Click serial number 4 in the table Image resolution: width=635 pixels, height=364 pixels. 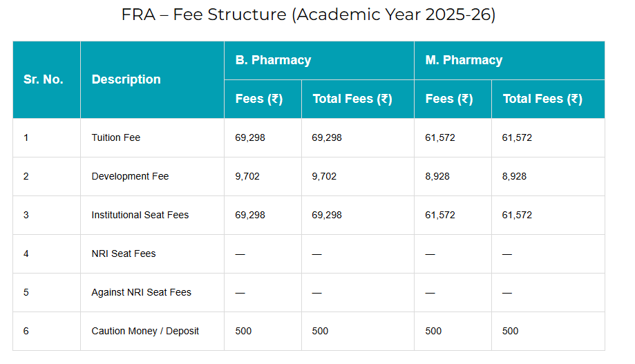coord(26,253)
